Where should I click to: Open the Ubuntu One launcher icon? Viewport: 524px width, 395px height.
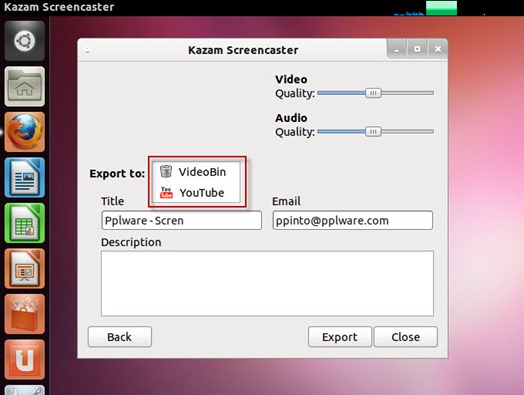click(25, 360)
